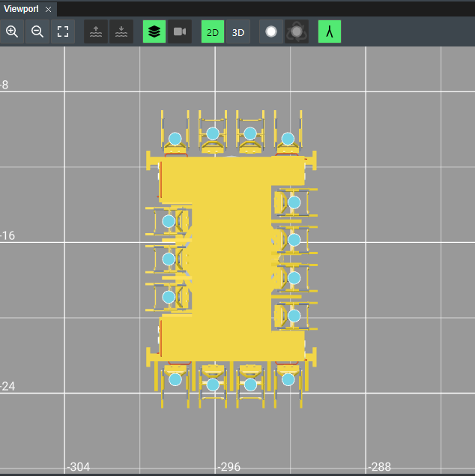Click the zoom out magnifier icon
475x476 pixels.
(37, 31)
